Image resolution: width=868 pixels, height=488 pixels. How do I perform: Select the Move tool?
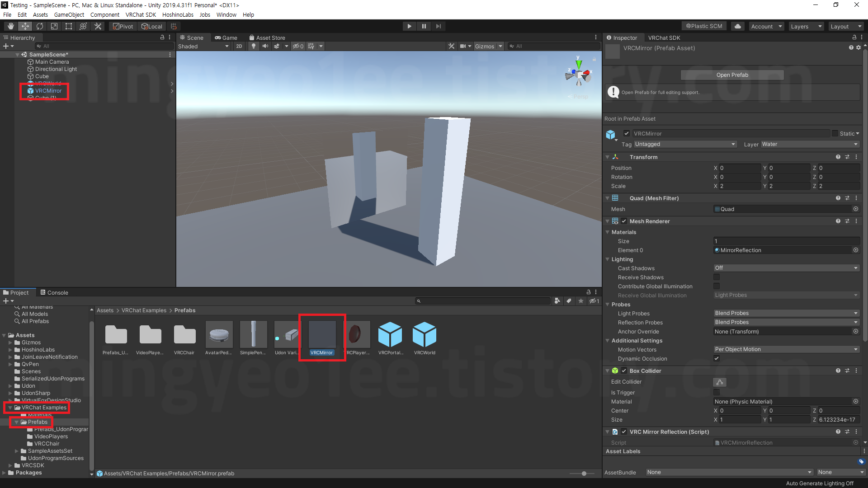[x=25, y=26]
